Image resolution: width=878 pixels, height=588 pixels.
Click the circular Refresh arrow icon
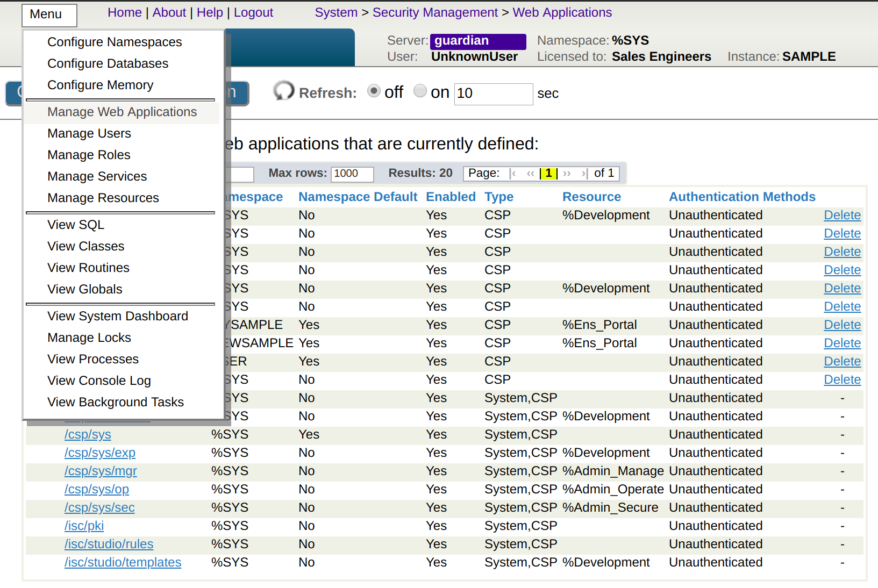pos(283,91)
